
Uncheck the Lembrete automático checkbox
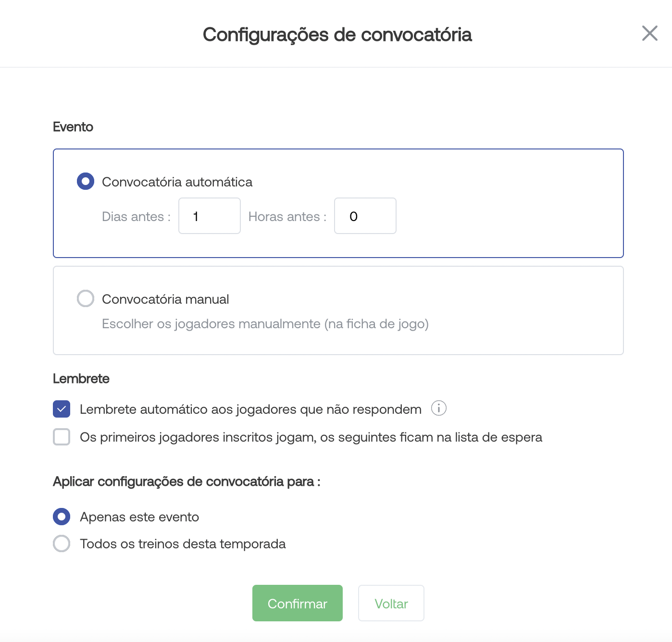pos(62,409)
